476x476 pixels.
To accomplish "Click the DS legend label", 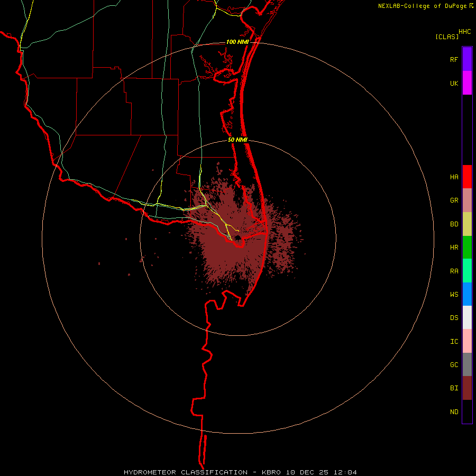I will click(x=454, y=318).
